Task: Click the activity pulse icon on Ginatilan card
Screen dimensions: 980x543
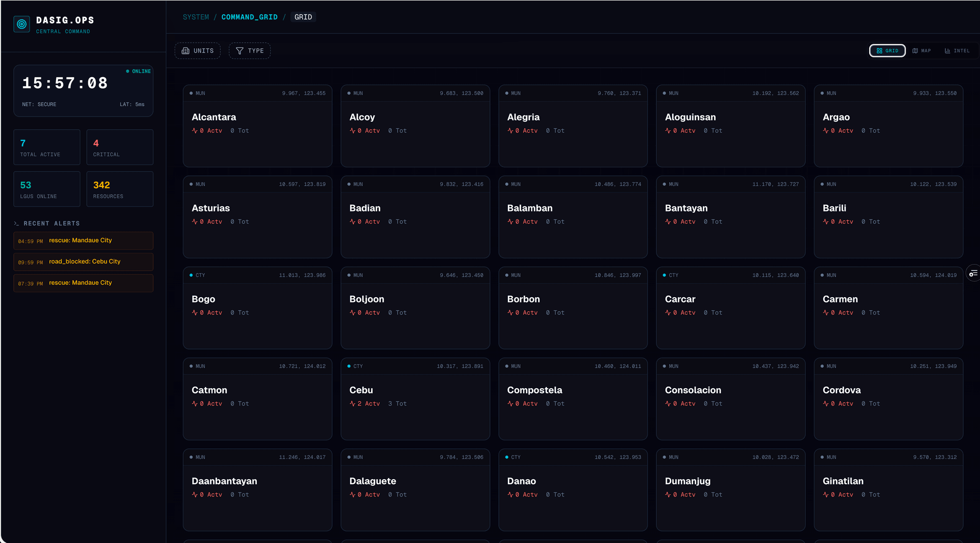Action: [825, 494]
